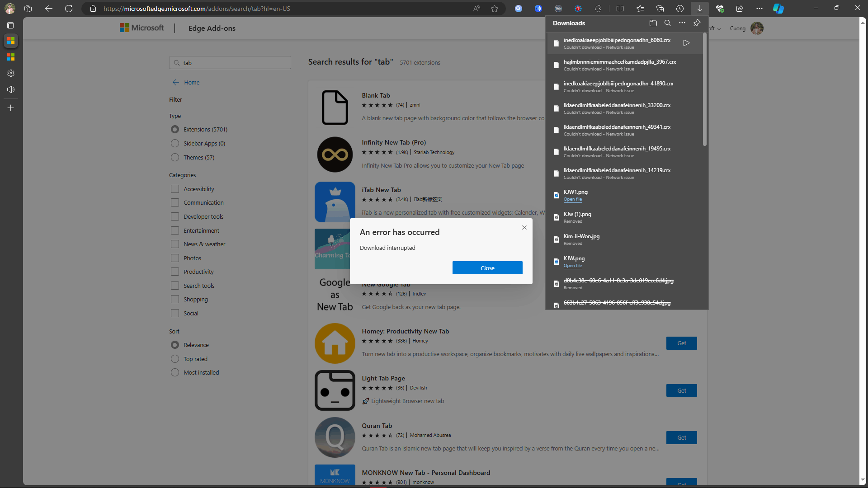
Task: Enable the Developer tools checkbox
Action: coord(175,216)
